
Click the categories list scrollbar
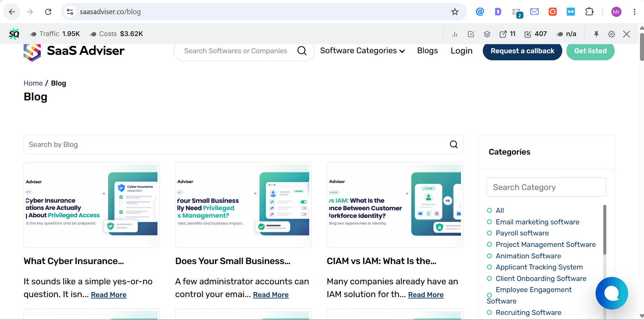[605, 230]
